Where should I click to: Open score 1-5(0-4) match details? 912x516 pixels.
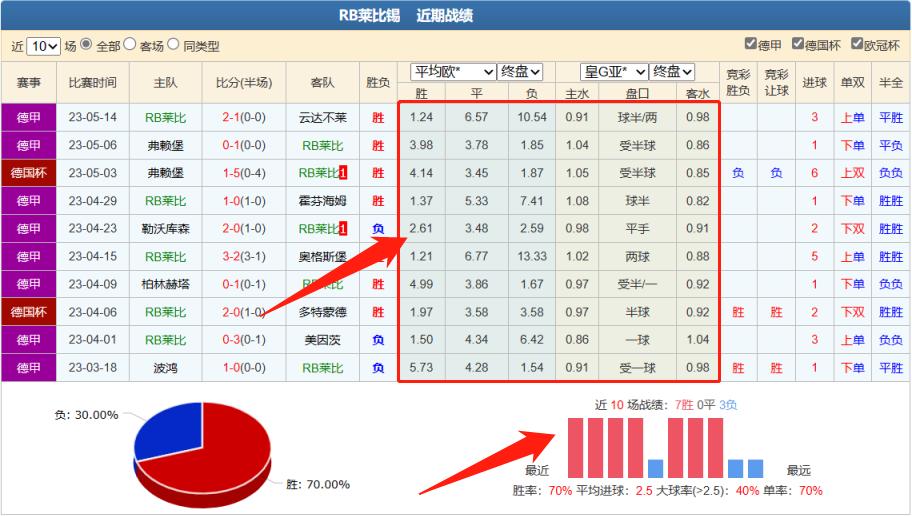point(244,173)
